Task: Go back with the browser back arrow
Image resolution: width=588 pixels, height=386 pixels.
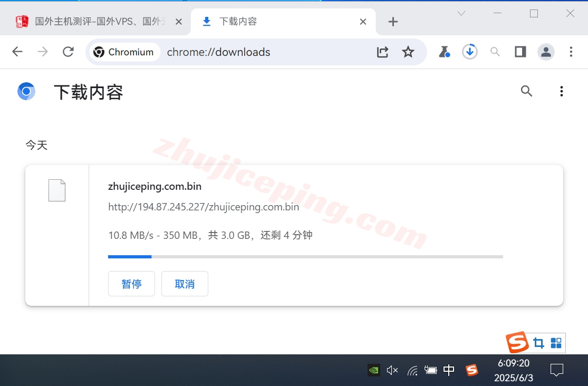Action: point(17,52)
